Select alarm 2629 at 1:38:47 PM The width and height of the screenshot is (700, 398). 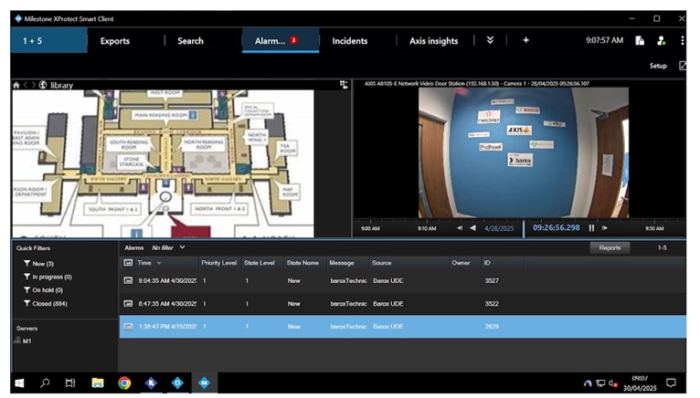[402, 327]
